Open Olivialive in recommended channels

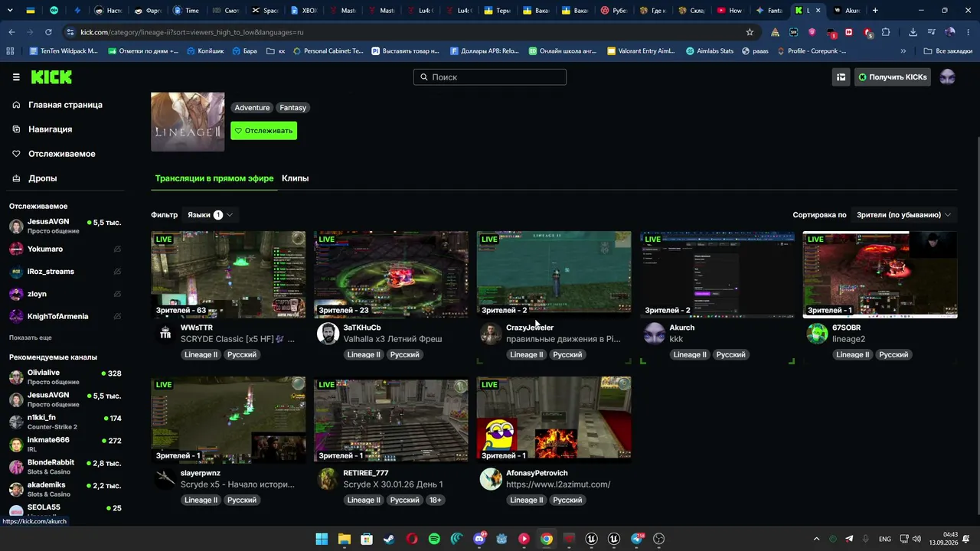[65, 377]
